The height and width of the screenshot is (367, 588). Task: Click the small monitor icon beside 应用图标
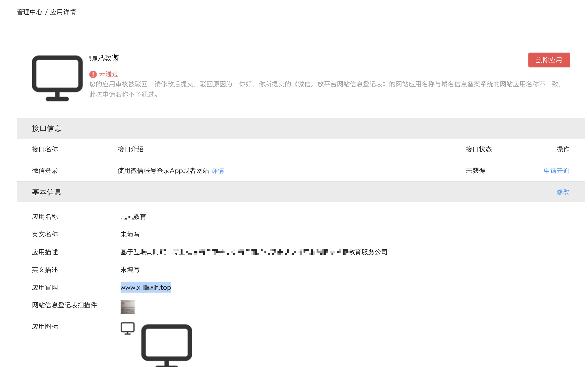tap(127, 328)
